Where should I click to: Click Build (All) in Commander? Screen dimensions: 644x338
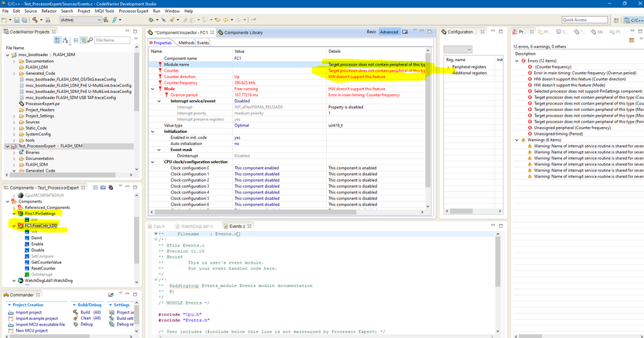pyautogui.click(x=90, y=312)
